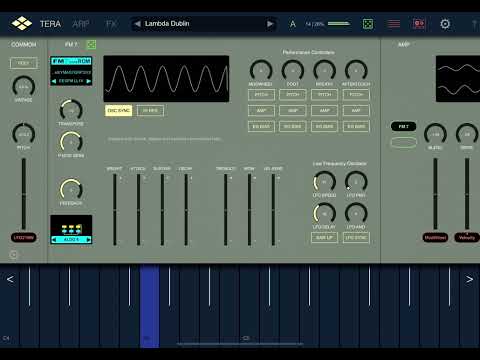Toggle EG BIAS under BREATH controller
This screenshot has height=360, width=480.
pos(324,126)
